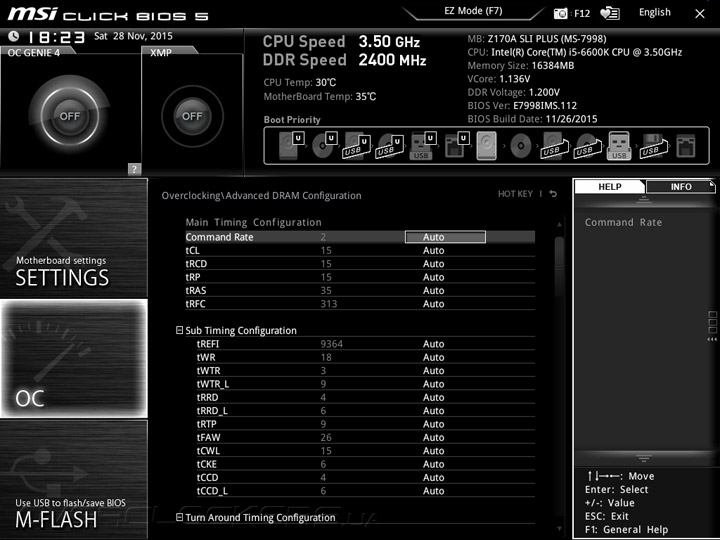Open the tRCD Auto value

pyautogui.click(x=433, y=264)
